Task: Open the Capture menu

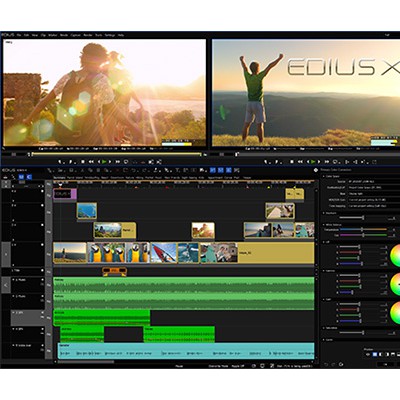Action: [76, 35]
